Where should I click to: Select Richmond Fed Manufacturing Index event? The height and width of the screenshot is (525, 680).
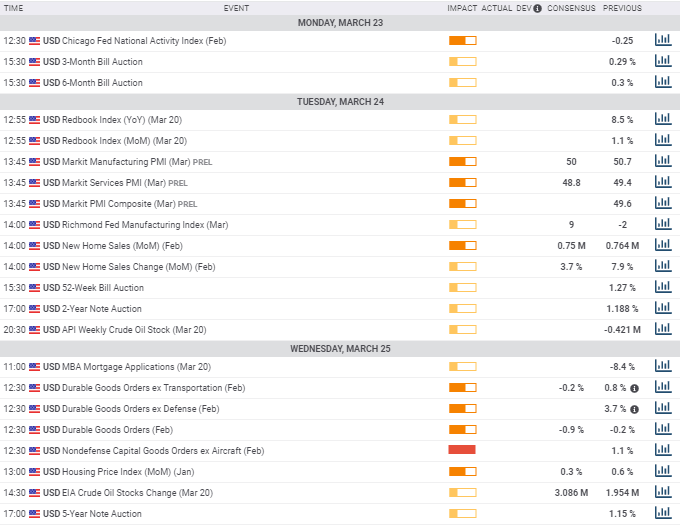(145, 224)
